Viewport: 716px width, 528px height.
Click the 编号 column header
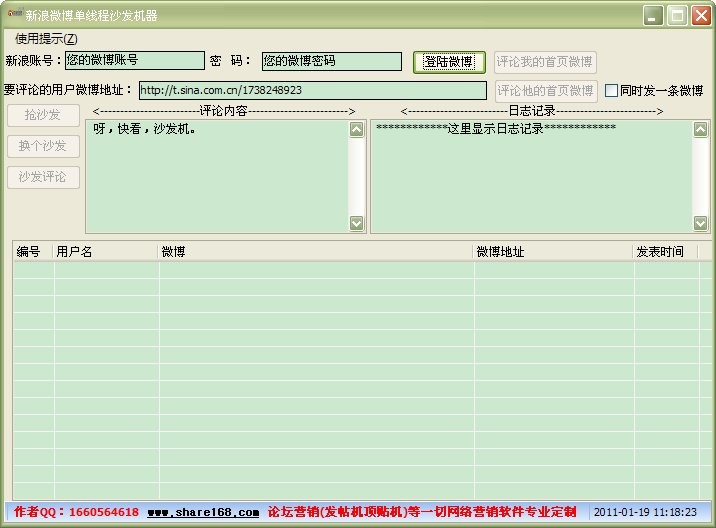[33, 252]
